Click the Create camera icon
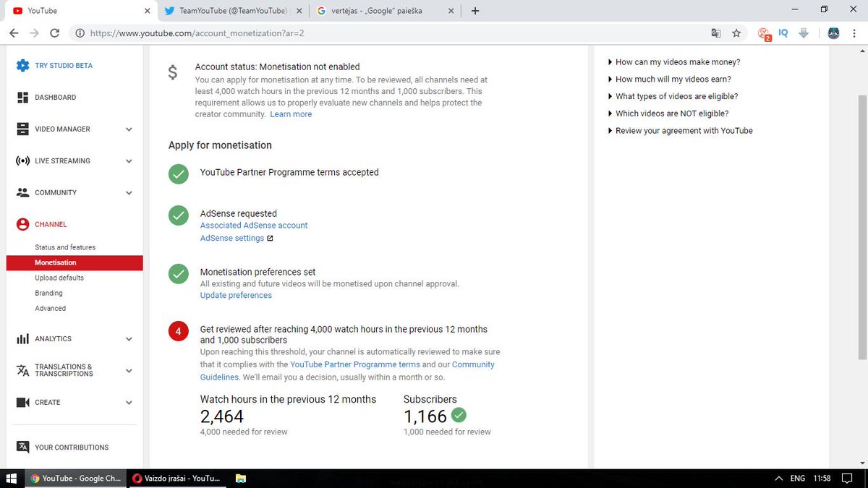Viewport: 868px width, 488px height. (x=22, y=402)
